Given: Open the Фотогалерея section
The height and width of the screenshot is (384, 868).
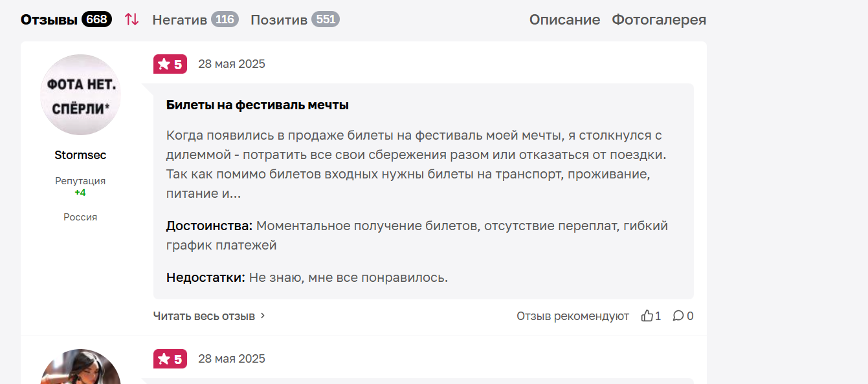Looking at the screenshot, I should [x=659, y=19].
